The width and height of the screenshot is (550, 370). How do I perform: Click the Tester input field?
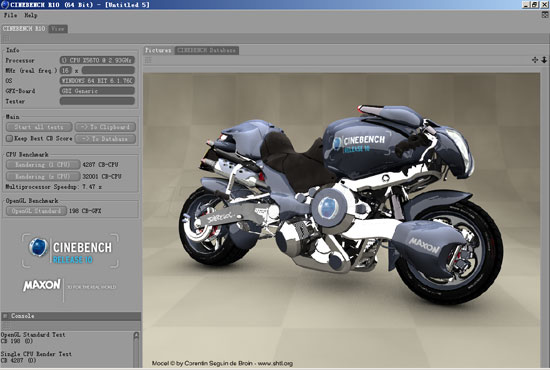(x=97, y=101)
